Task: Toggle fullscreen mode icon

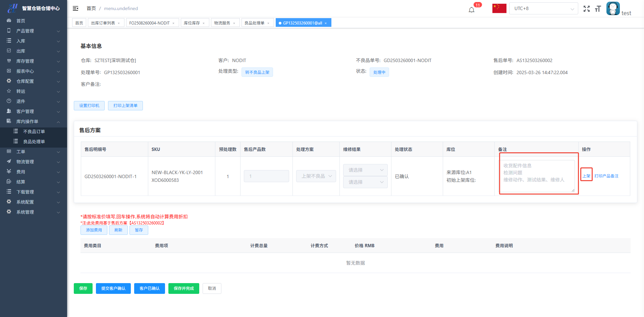Action: point(586,9)
